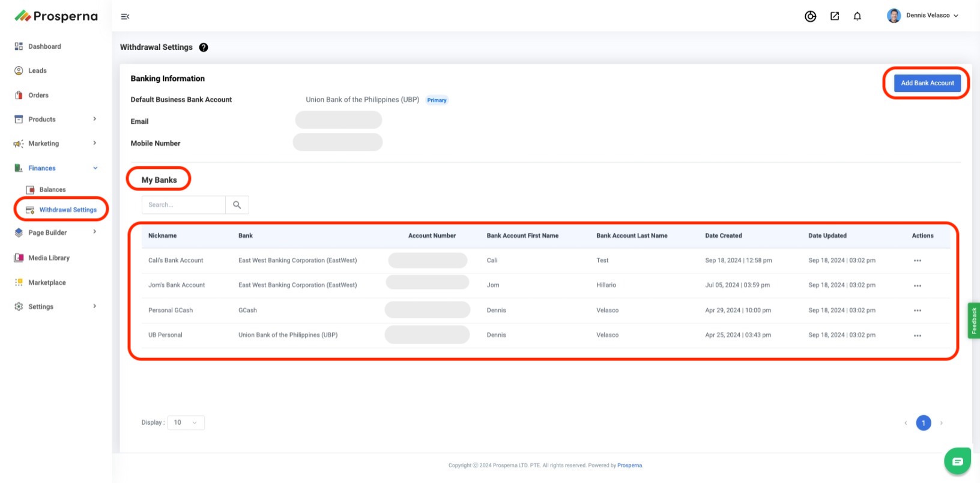
Task: Click the circular target icon in header
Action: point(810,16)
